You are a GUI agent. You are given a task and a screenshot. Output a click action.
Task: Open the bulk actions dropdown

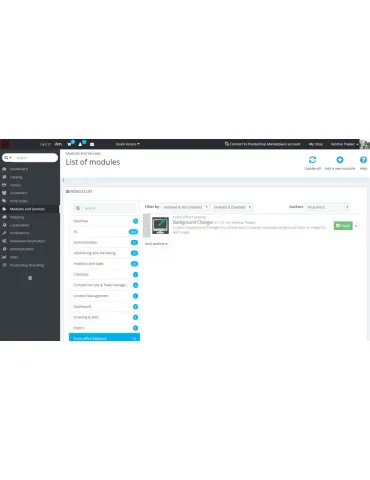156,244
